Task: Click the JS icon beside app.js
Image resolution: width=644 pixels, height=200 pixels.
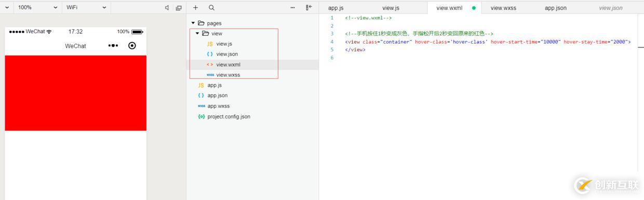Action: point(201,85)
